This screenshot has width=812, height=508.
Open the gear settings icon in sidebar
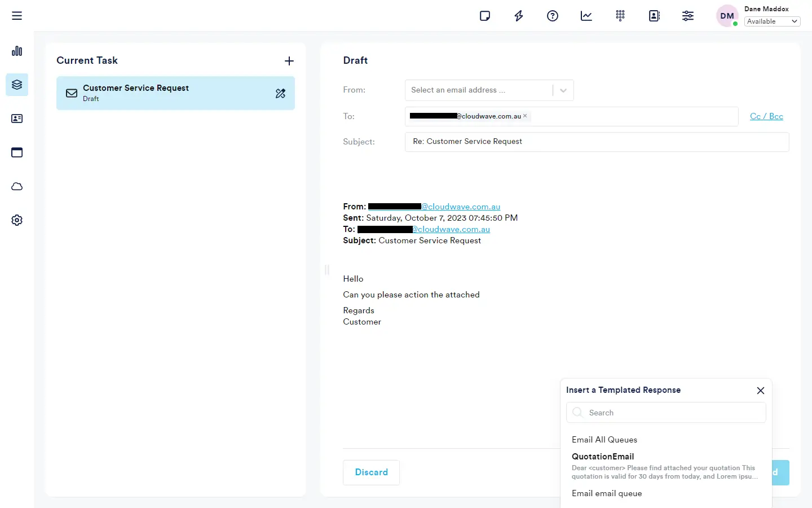(17, 220)
